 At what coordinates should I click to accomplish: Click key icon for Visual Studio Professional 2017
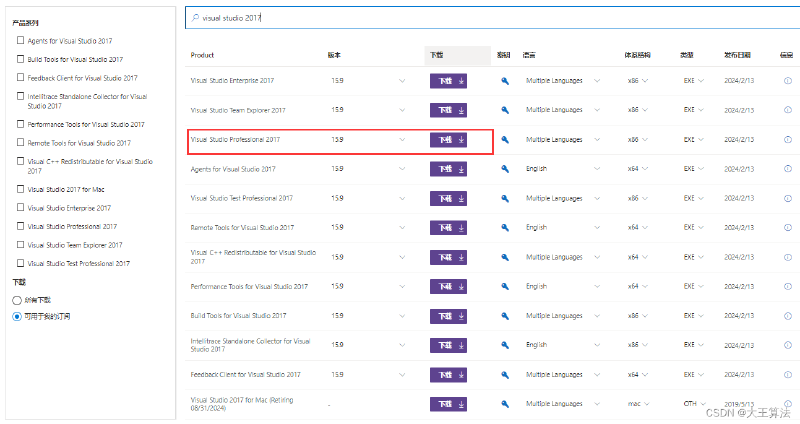click(505, 139)
